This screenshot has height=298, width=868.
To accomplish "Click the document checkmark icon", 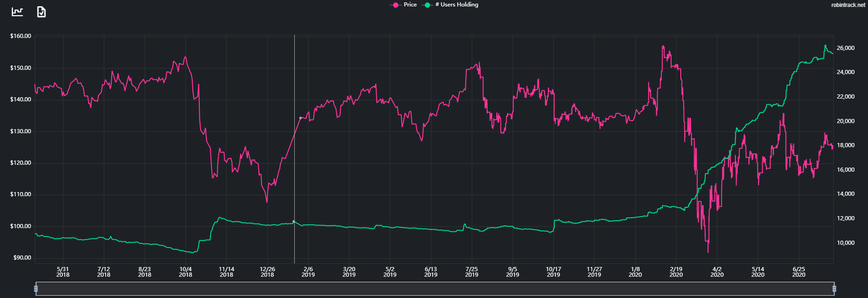I will [x=41, y=12].
